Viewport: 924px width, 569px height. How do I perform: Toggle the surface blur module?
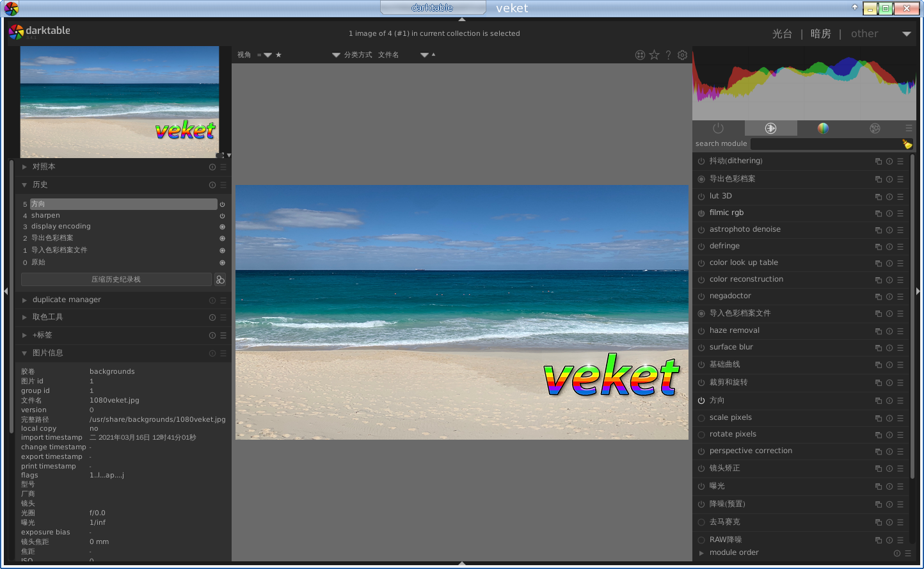click(x=701, y=348)
